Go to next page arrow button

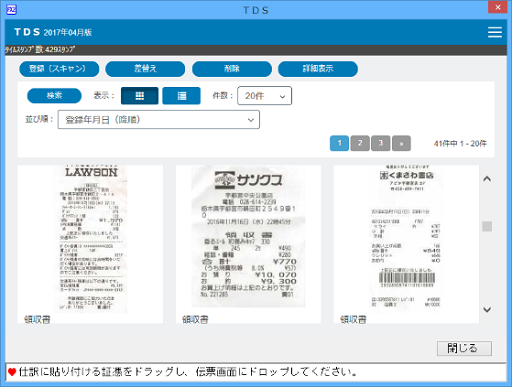coord(401,143)
